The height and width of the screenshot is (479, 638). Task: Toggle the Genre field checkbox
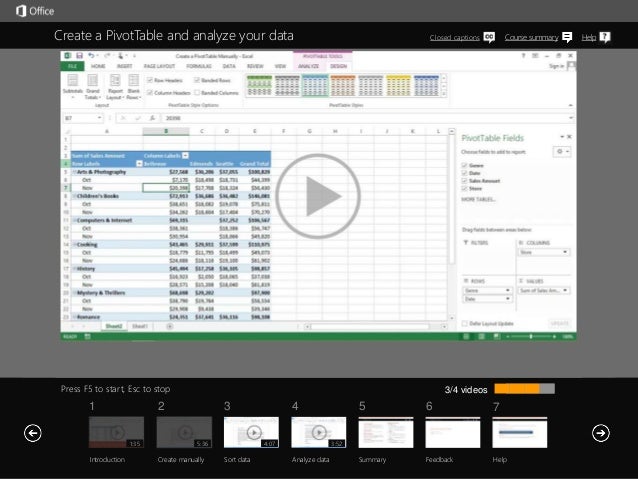[464, 165]
